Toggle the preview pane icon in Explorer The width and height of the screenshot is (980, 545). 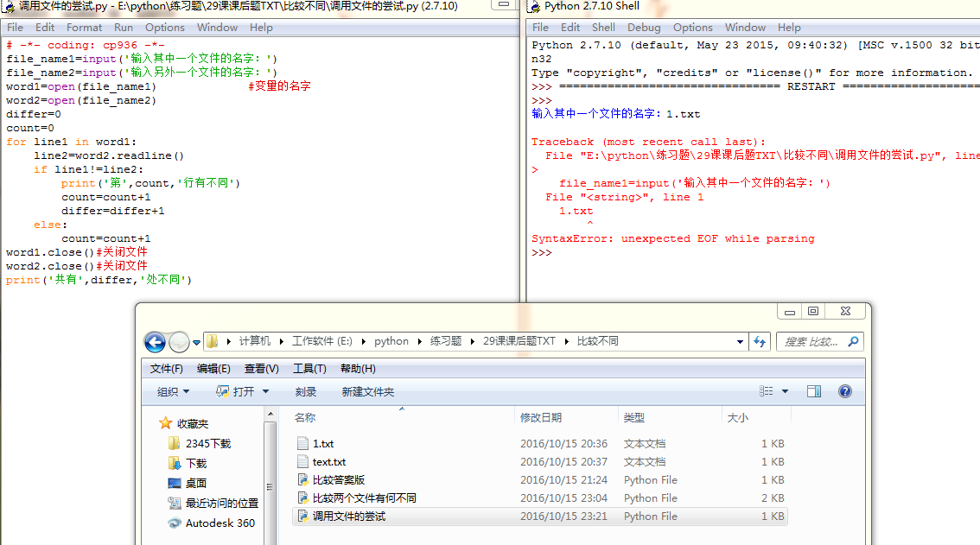(x=813, y=391)
